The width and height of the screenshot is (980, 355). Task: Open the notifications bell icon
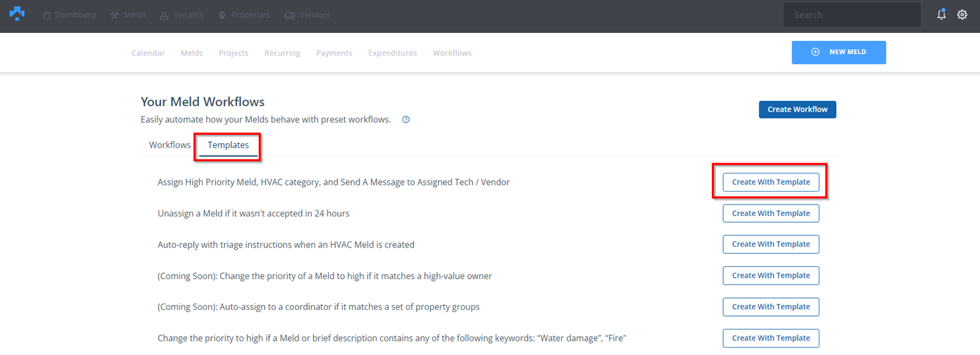942,15
